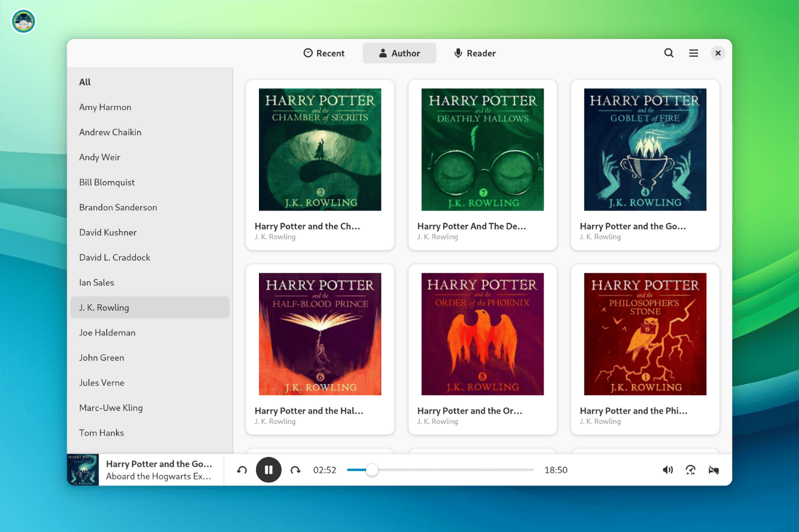799x532 pixels.
Task: Skip forward with the forward arrow
Action: [x=295, y=470]
